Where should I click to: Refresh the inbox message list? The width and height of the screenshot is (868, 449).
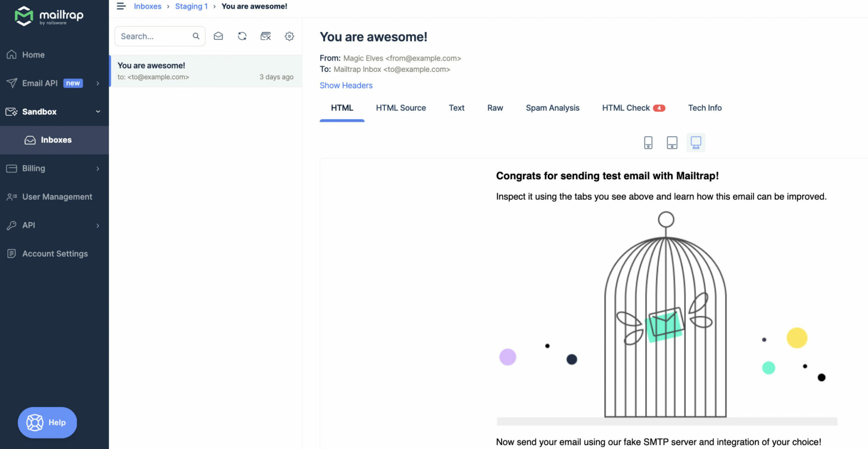[x=242, y=36]
